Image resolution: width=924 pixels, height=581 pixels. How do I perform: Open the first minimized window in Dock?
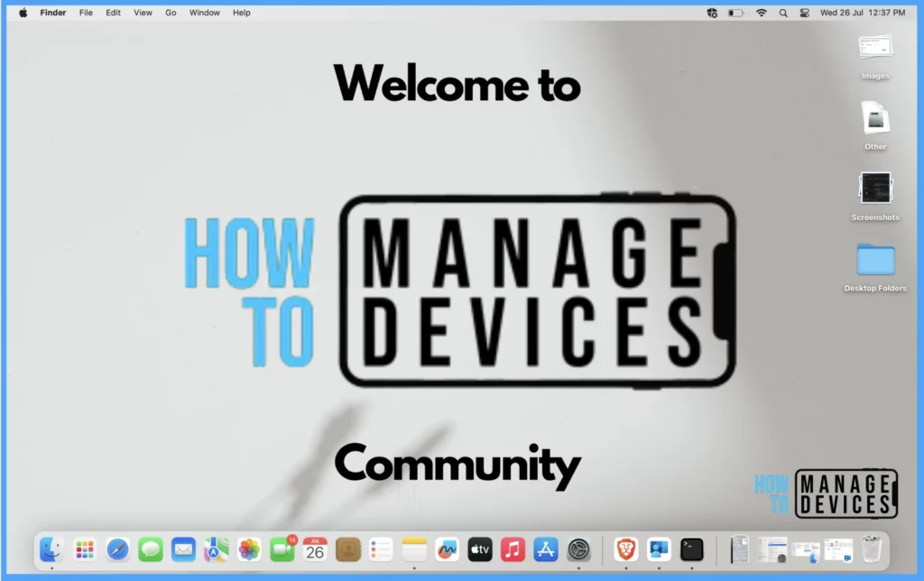(x=739, y=549)
